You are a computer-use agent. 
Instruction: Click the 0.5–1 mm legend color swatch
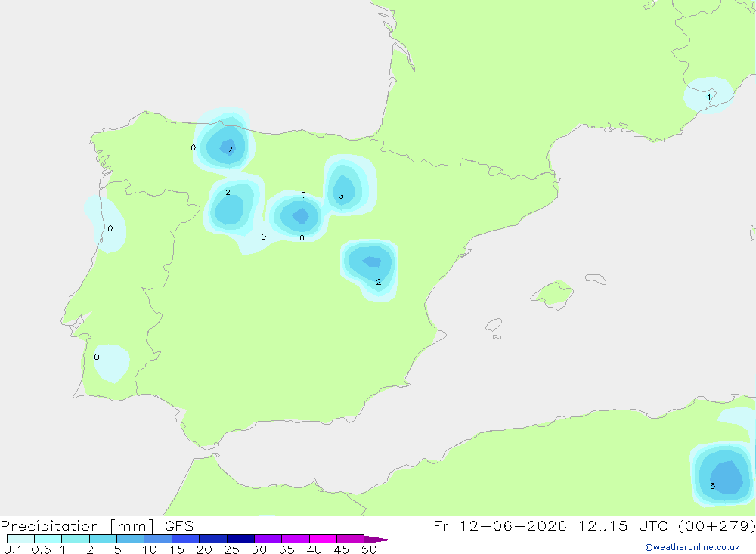click(48, 539)
